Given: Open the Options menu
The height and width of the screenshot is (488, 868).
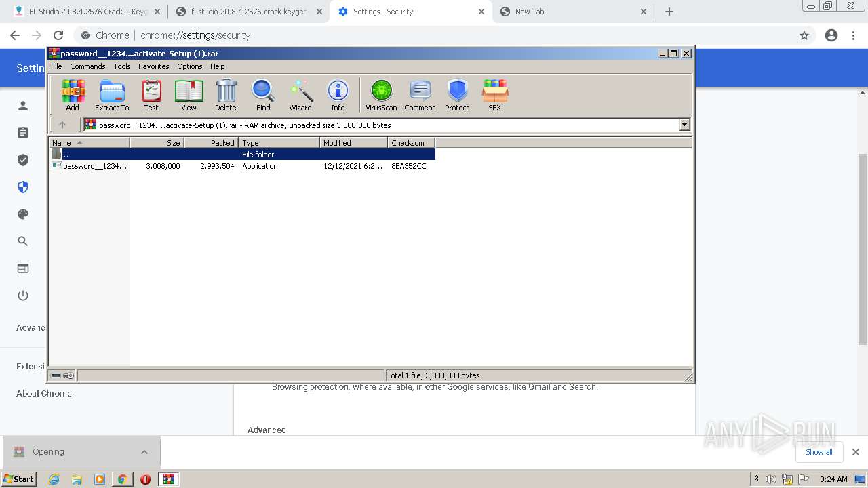Looking at the screenshot, I should [x=190, y=66].
